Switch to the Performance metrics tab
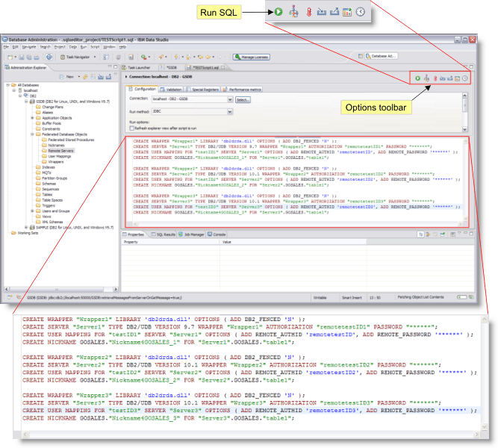This screenshot has height=448, width=498. coord(242,90)
